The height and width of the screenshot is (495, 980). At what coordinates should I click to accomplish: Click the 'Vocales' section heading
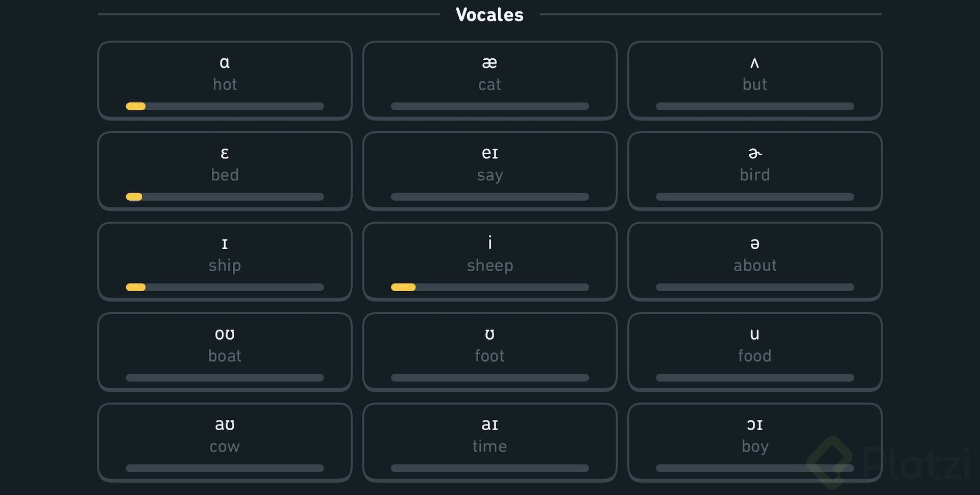[489, 15]
